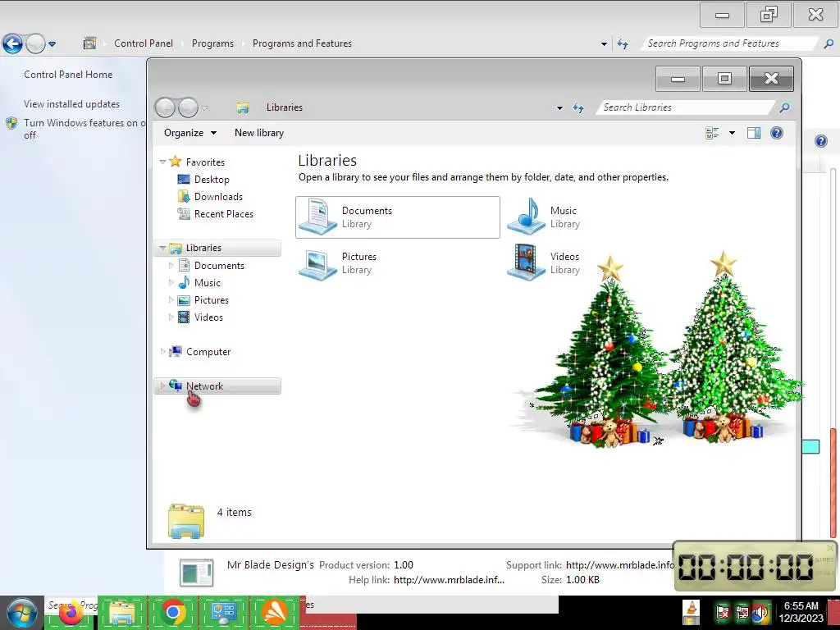Launch Firefox from the taskbar

(71, 614)
